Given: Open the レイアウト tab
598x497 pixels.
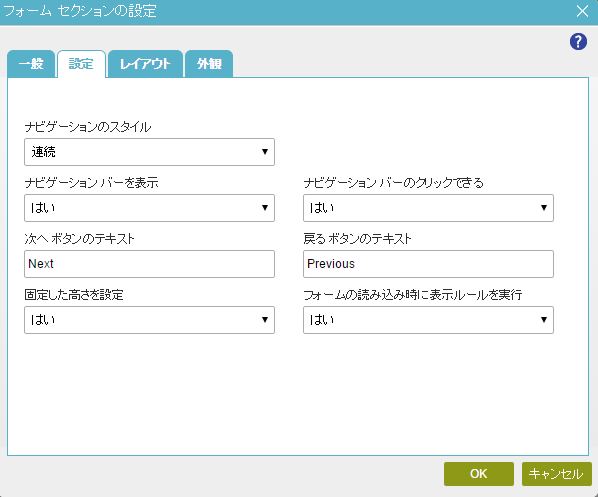Looking at the screenshot, I should click(145, 64).
